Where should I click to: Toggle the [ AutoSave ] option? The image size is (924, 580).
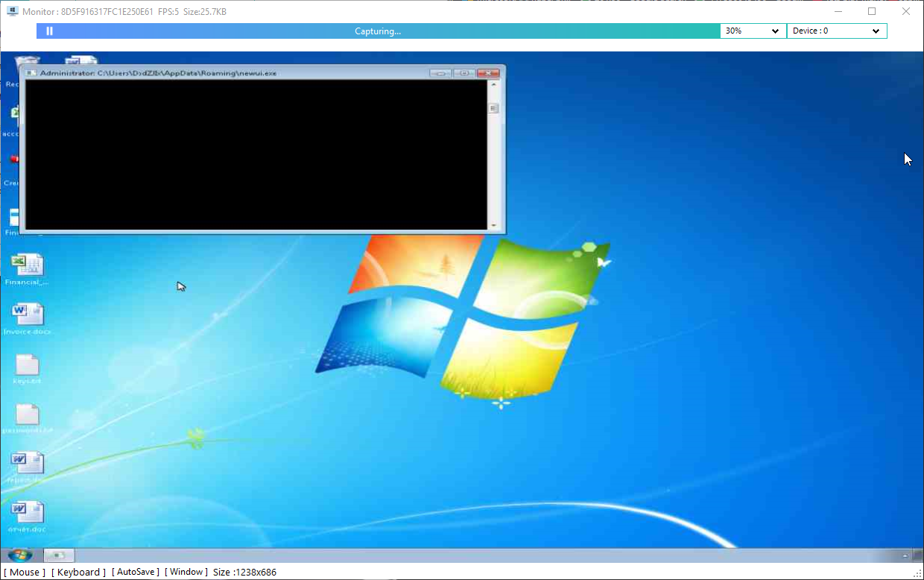(x=136, y=572)
